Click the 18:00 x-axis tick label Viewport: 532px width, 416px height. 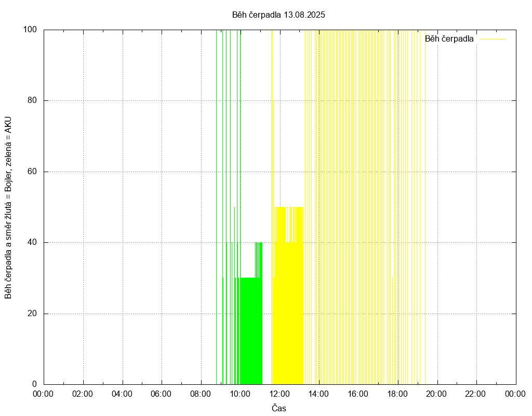click(x=397, y=394)
